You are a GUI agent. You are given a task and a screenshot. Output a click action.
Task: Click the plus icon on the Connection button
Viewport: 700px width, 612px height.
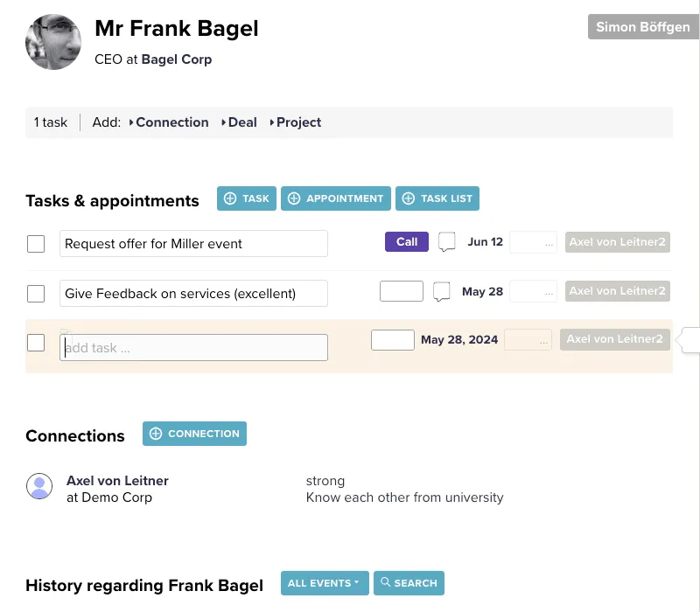pyautogui.click(x=156, y=434)
